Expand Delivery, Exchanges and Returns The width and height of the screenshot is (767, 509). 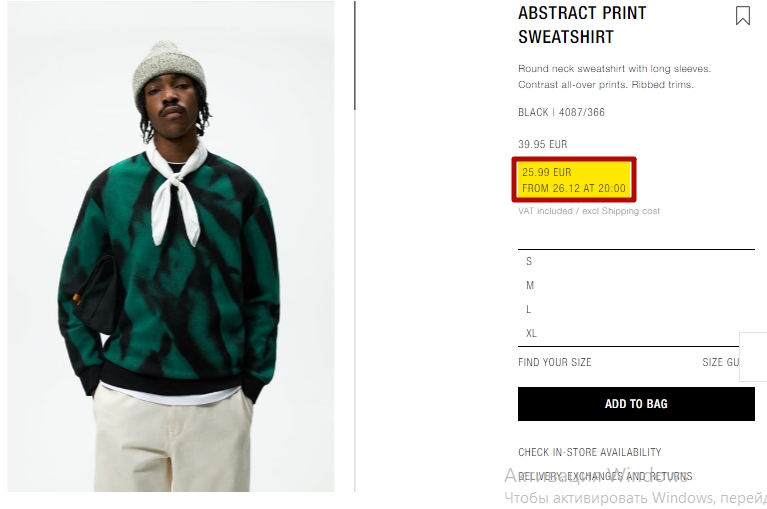click(x=605, y=476)
